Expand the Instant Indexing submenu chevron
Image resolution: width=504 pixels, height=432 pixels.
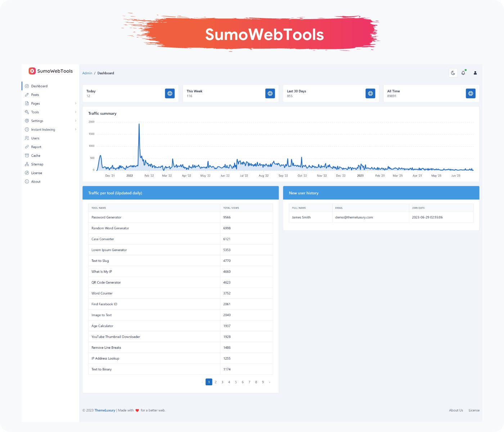click(76, 130)
